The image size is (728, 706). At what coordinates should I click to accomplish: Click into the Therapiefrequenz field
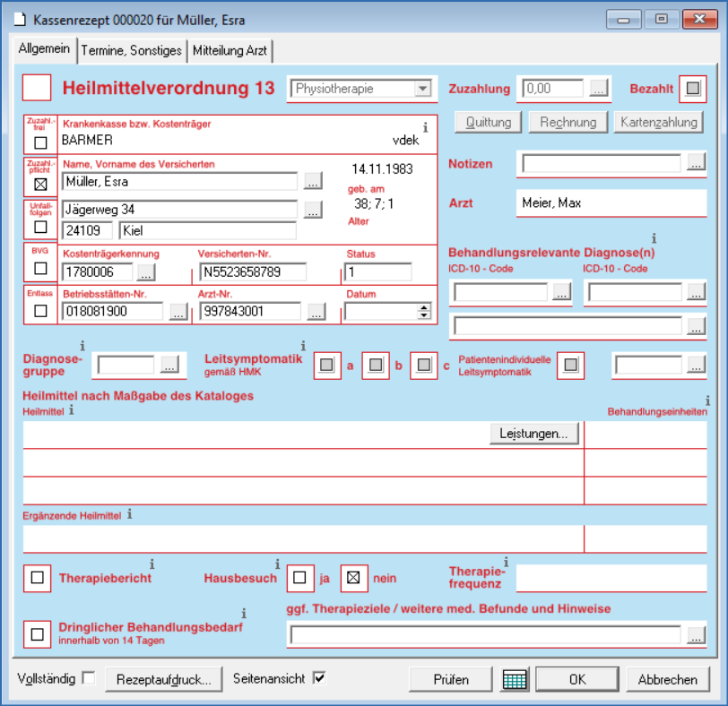click(611, 579)
